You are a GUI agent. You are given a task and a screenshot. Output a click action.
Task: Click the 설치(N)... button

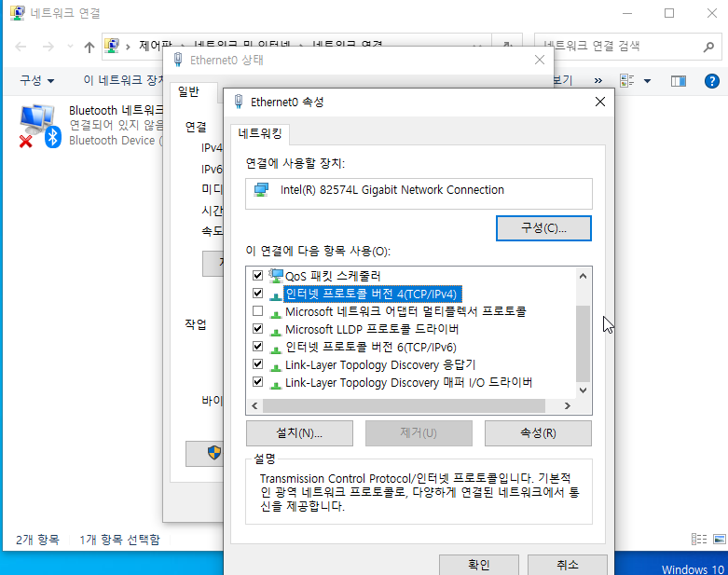[x=299, y=433]
